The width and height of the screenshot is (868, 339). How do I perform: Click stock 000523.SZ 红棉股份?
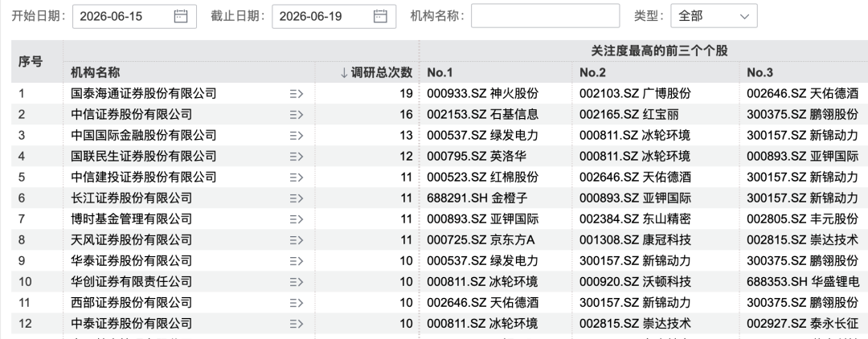click(x=483, y=178)
